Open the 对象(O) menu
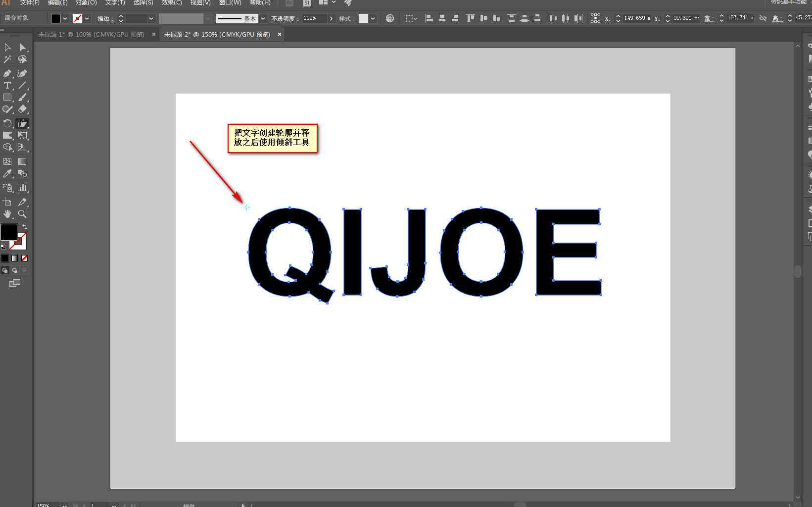The height and width of the screenshot is (507, 812). pos(86,2)
